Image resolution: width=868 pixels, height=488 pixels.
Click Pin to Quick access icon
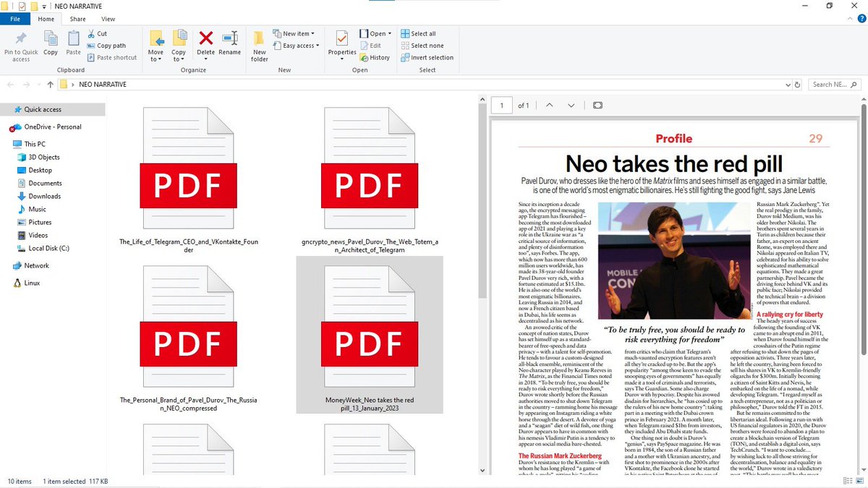21,38
